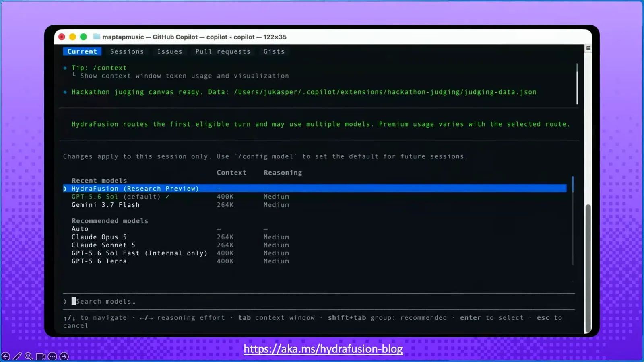
Task: Click Medium reasoning for Gemini 3.7 Flash
Action: (x=276, y=205)
